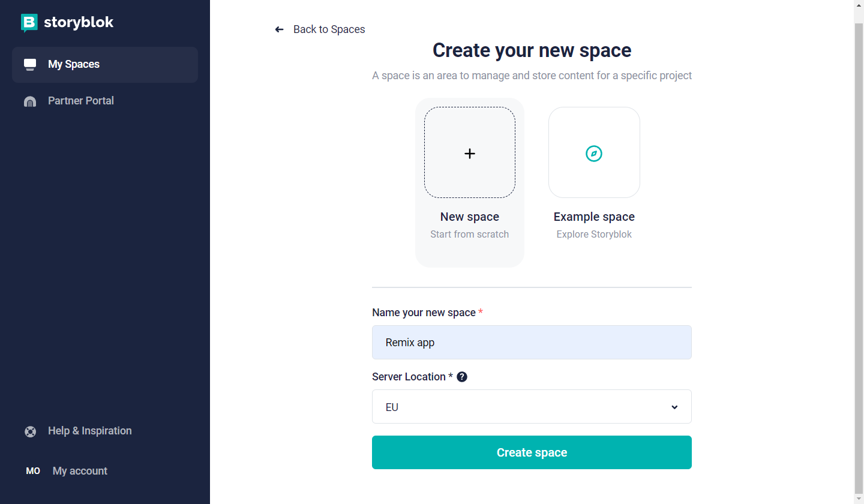Viewport: 864px width, 504px height.
Task: Click the 'Name your new space' label
Action: pyautogui.click(x=424, y=313)
